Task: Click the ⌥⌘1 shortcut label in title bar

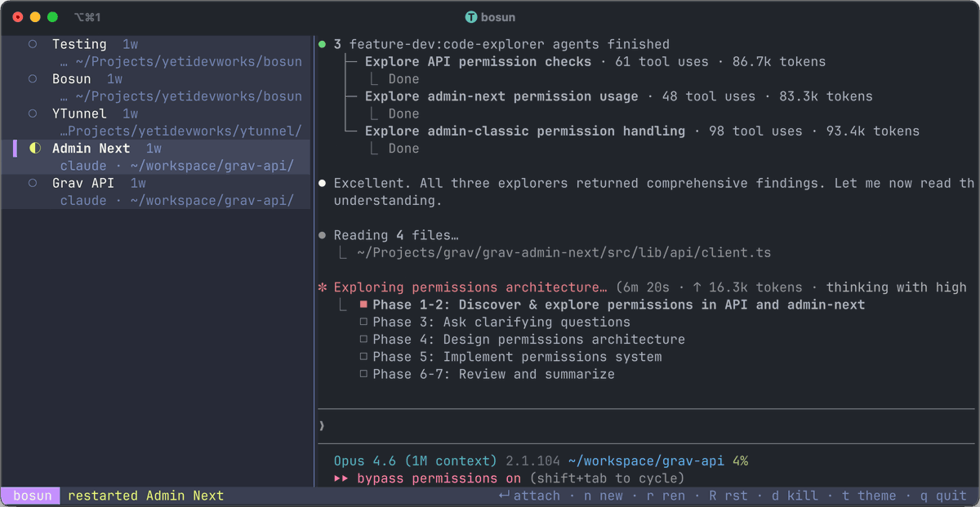Action: [x=87, y=17]
